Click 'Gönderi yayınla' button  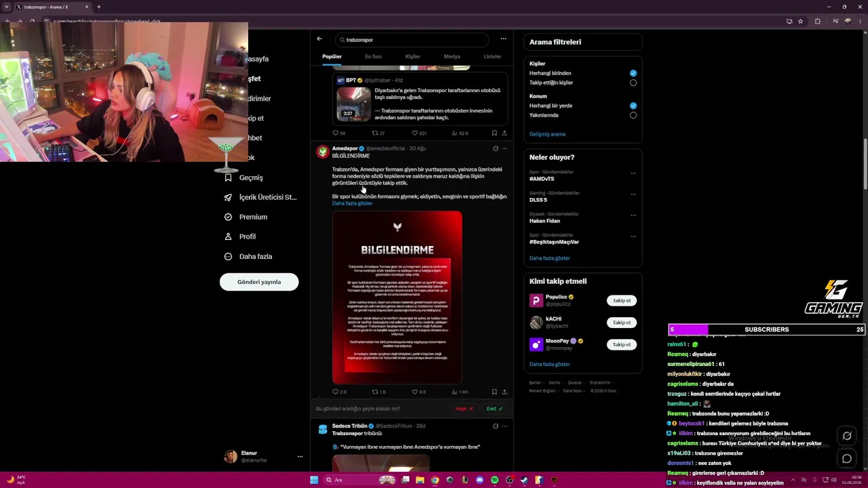[x=259, y=282]
